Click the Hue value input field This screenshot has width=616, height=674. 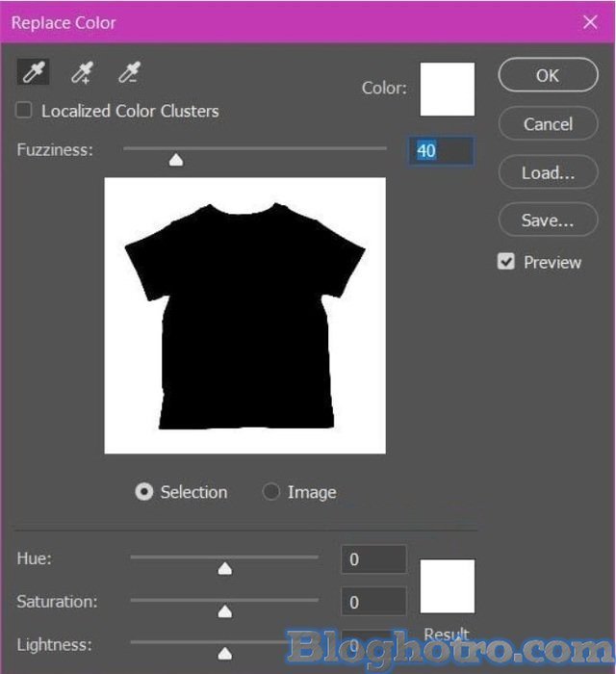373,559
